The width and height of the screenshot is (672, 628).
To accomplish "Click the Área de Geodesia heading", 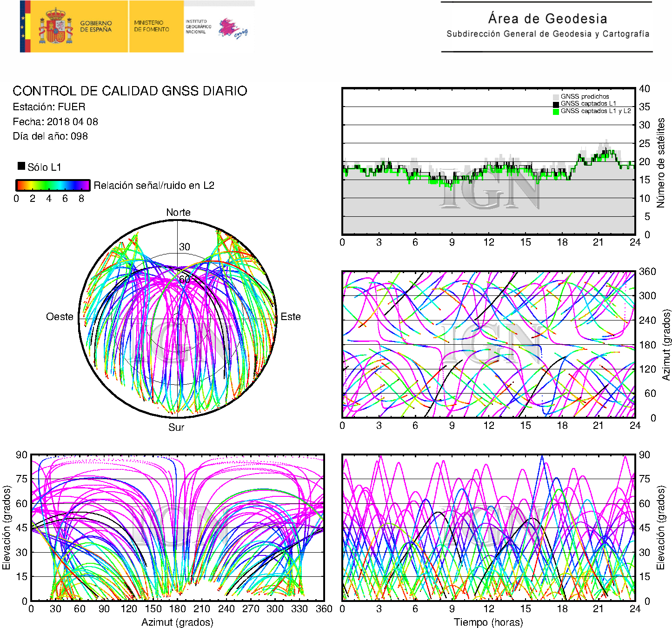I will click(547, 19).
